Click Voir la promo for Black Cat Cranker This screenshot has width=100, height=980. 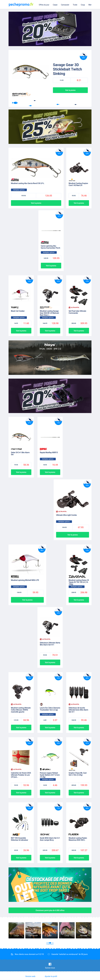click(x=21, y=331)
